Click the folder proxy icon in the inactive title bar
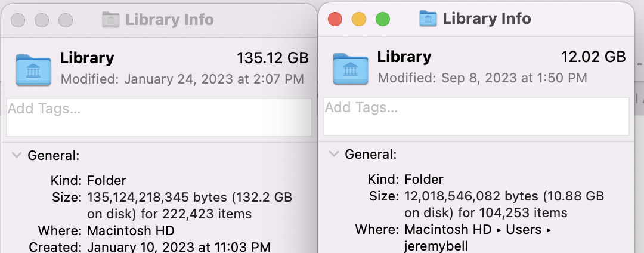 click(x=111, y=20)
